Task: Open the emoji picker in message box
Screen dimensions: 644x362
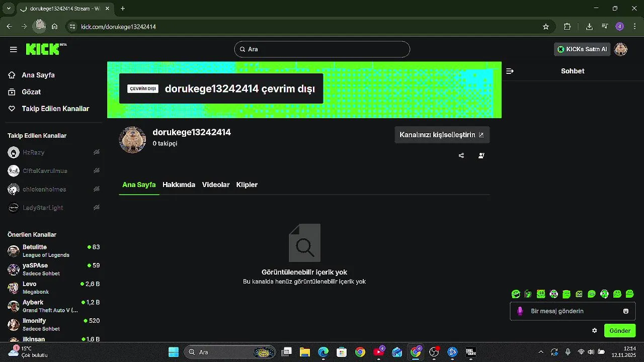Action: click(x=626, y=311)
